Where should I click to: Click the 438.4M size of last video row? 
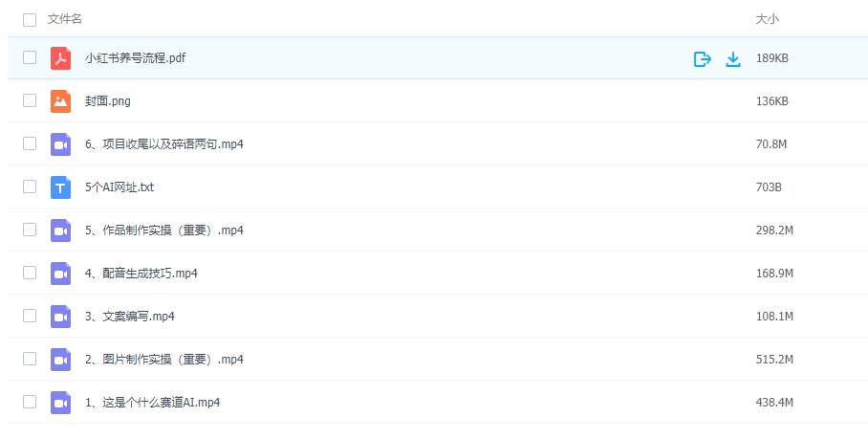point(774,403)
